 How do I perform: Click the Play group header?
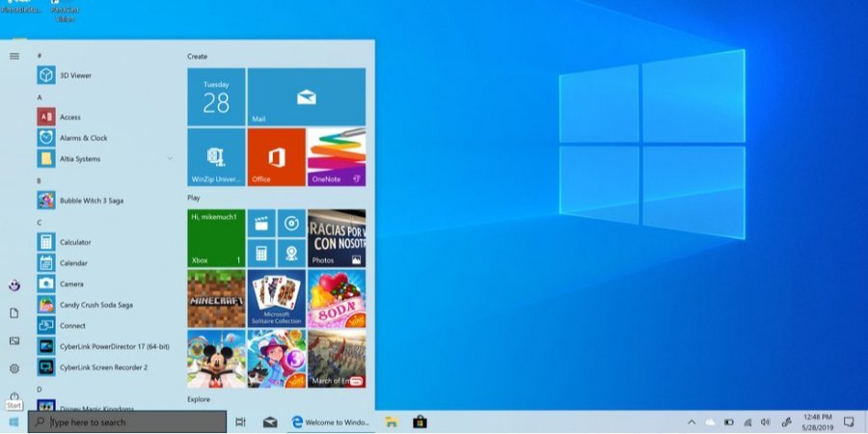pyautogui.click(x=193, y=198)
